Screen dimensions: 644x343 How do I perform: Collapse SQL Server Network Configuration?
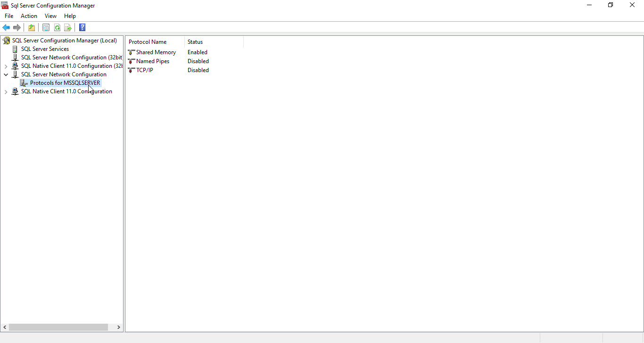click(6, 74)
